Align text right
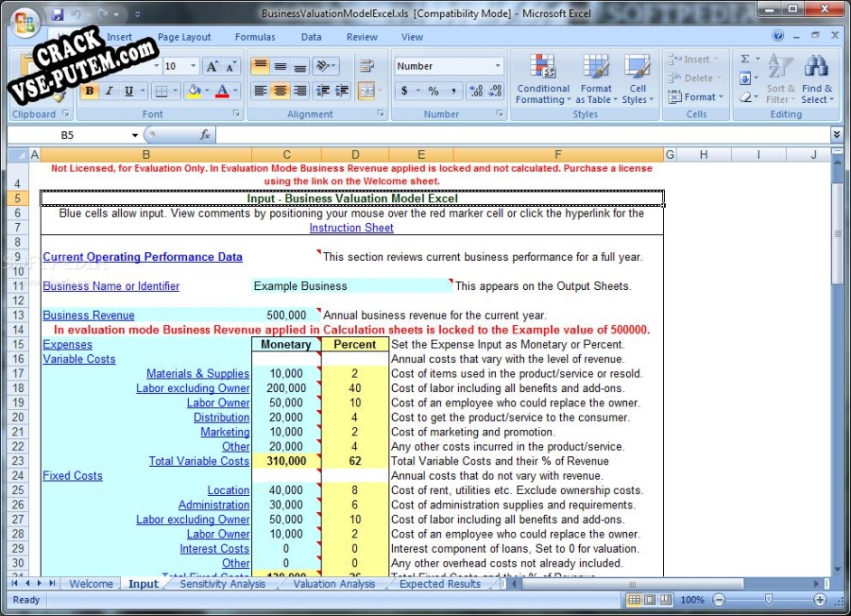The width and height of the screenshot is (851, 616). (300, 90)
